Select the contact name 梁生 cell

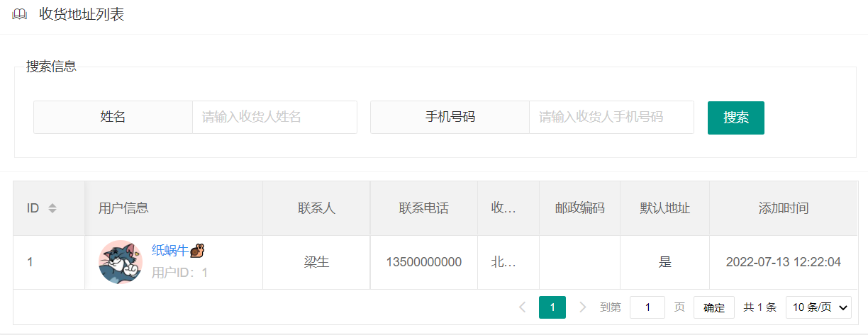click(x=316, y=262)
